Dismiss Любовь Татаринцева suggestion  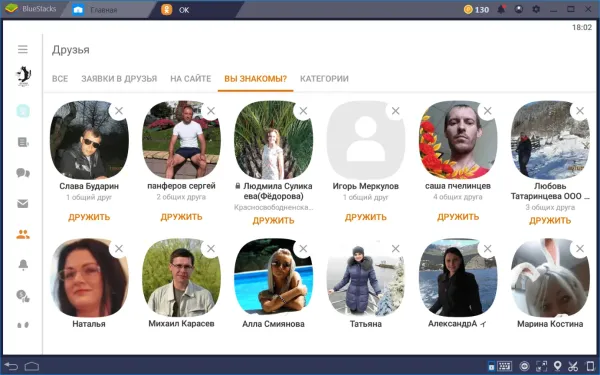[580, 111]
